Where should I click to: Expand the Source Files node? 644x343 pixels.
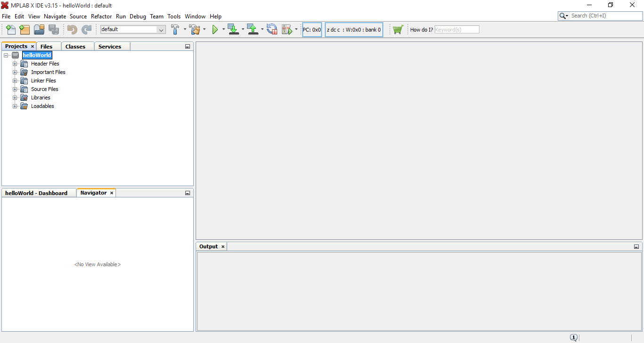tap(15, 89)
